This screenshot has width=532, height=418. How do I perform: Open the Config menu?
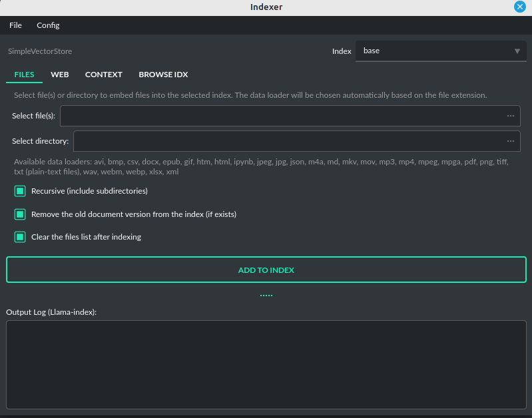[x=48, y=25]
